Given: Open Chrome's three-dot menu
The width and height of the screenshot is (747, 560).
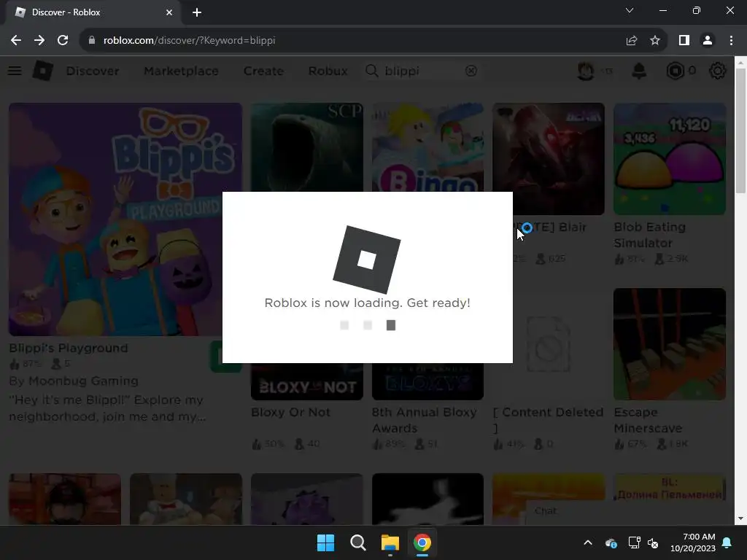Looking at the screenshot, I should (x=731, y=41).
